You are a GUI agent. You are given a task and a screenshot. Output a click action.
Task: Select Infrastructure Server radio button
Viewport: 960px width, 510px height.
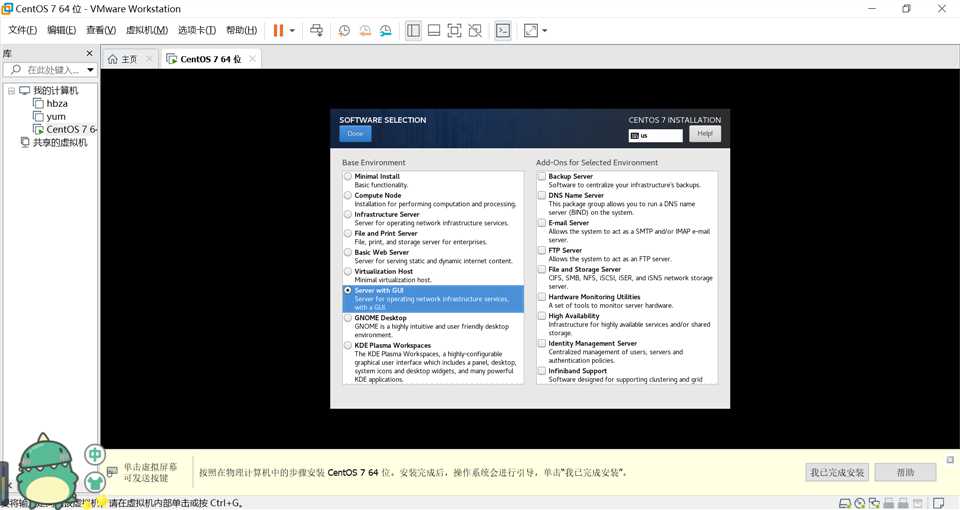click(x=348, y=214)
